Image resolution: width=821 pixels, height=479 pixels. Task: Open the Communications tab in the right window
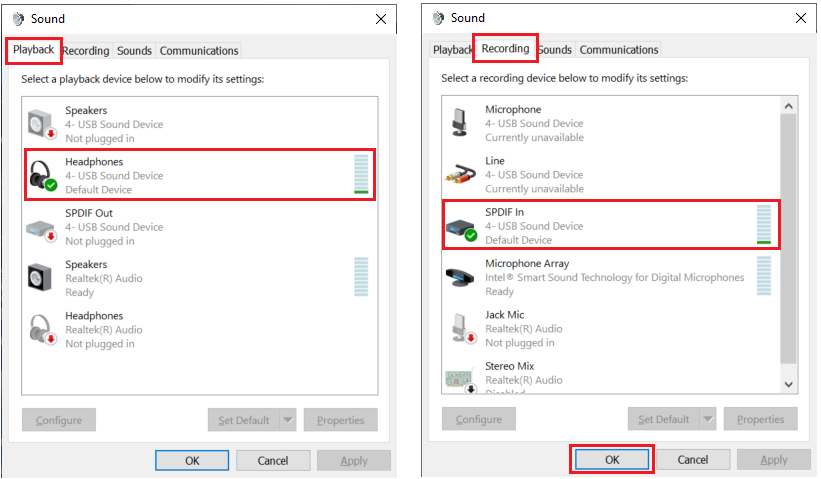click(619, 50)
